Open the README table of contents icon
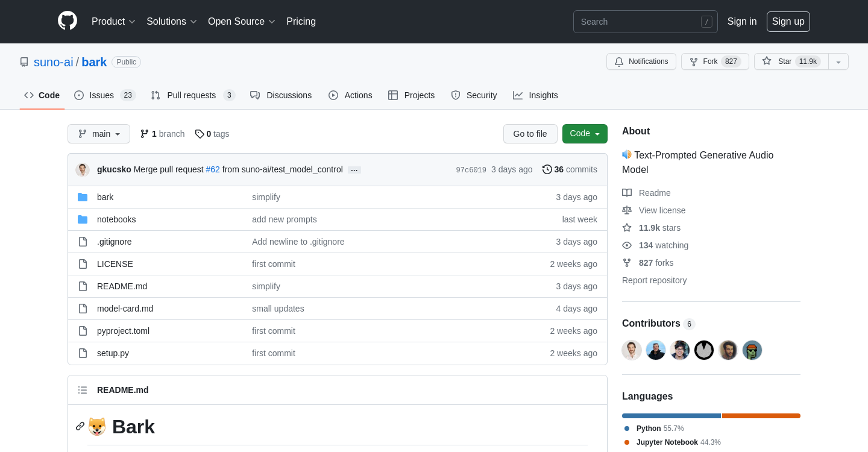868x452 pixels. [83, 390]
